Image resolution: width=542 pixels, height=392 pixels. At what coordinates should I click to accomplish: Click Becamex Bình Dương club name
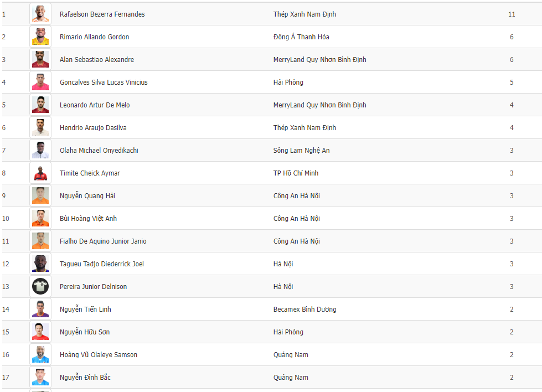click(x=304, y=310)
